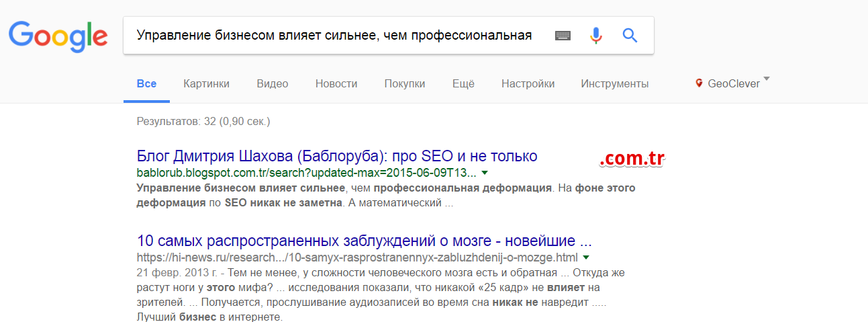Open the on-screen keyboard icon
Viewport: 868px width, 322px height.
coord(563,36)
